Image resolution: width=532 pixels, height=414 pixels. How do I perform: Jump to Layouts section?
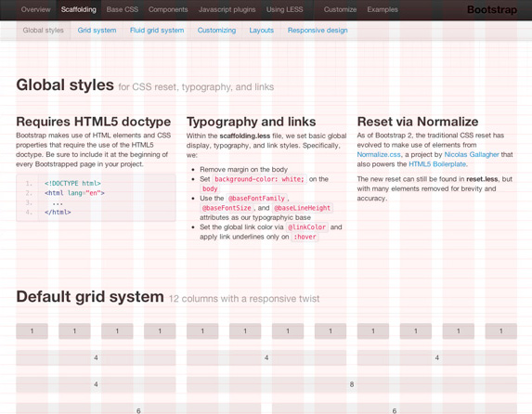[x=261, y=31]
